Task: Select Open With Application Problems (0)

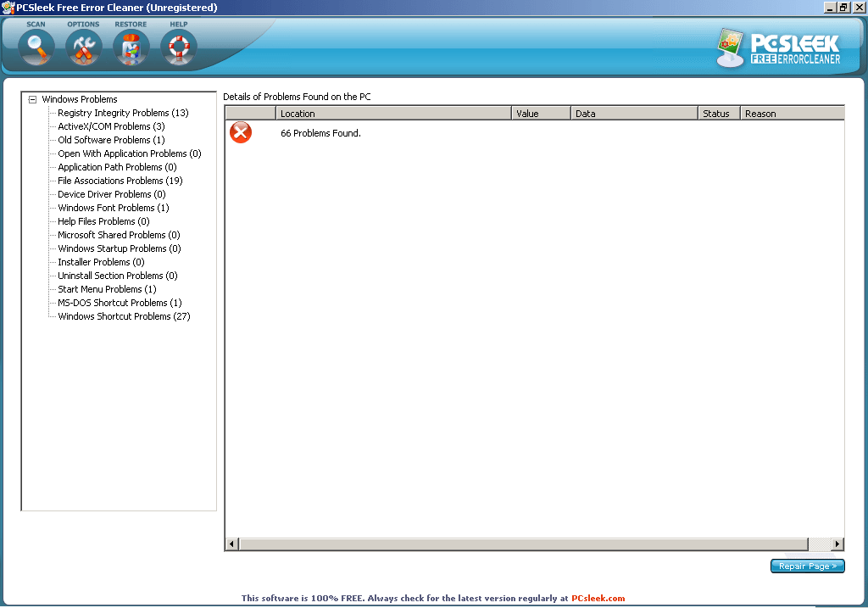Action: 130,153
